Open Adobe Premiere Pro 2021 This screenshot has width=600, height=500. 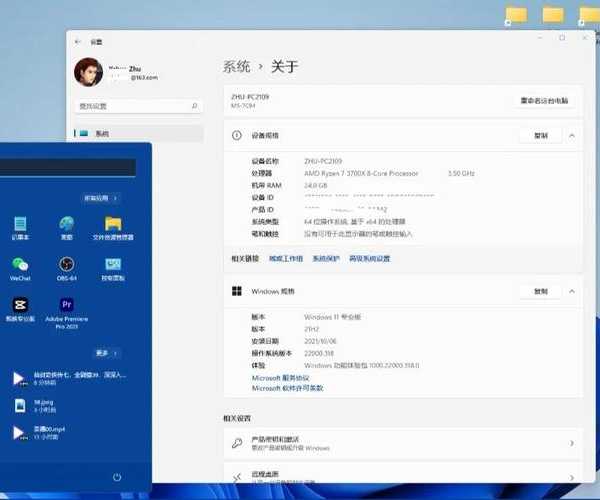tap(67, 313)
